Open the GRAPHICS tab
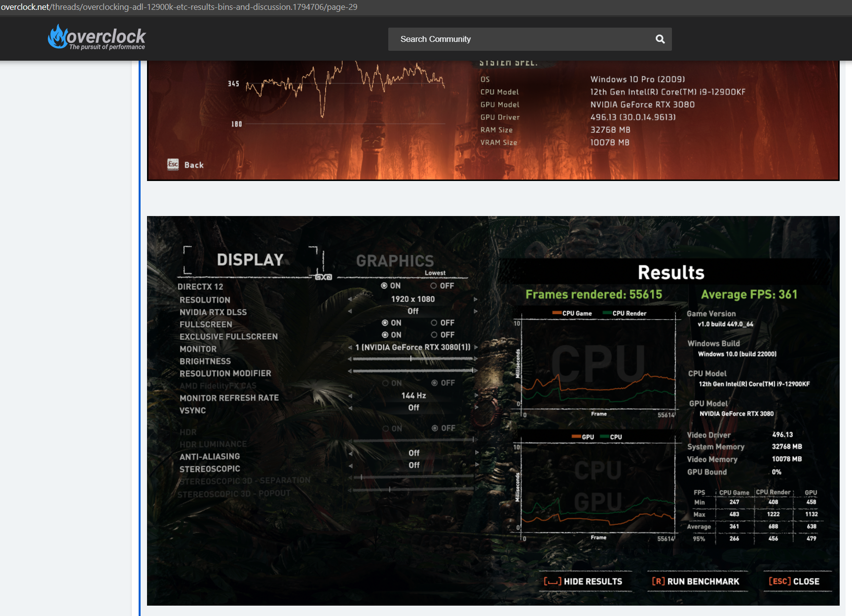This screenshot has height=616, width=852. click(x=395, y=261)
